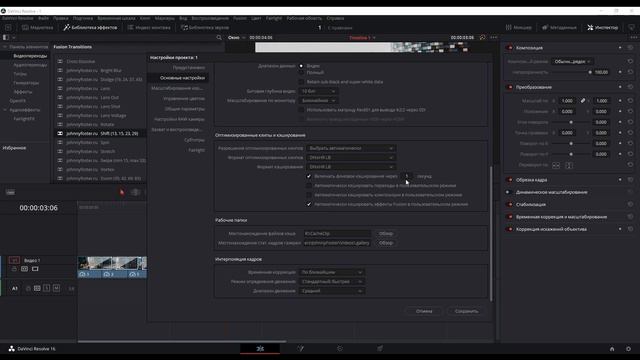Open project settings gear icon bottom right
The width and height of the screenshot is (640, 360).
tap(628, 349)
